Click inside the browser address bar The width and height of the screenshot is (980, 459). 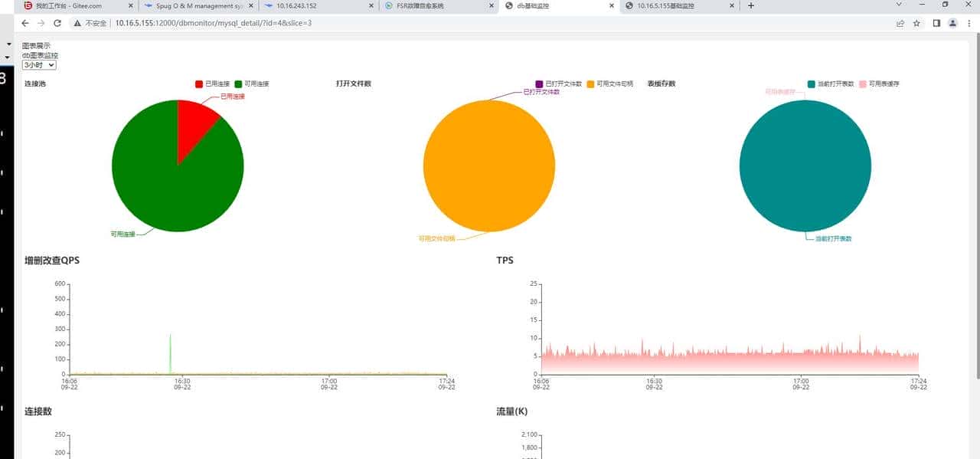point(306,23)
